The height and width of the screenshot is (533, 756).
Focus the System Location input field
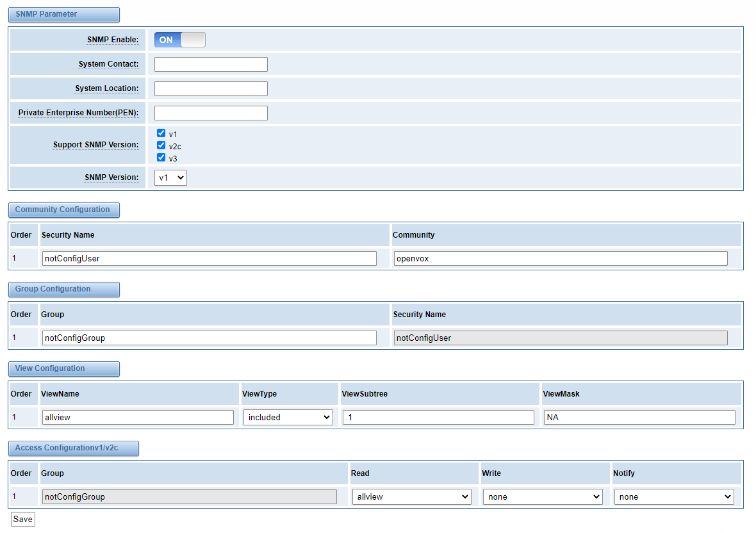click(x=211, y=88)
